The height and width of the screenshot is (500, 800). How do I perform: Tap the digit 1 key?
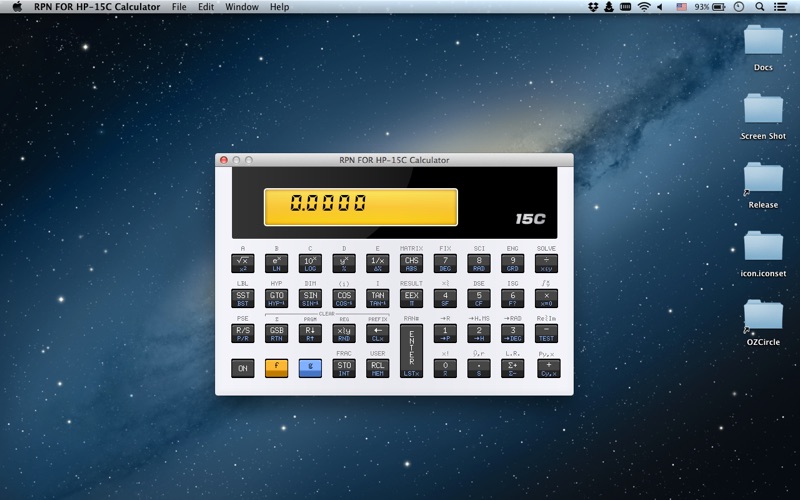pyautogui.click(x=445, y=333)
